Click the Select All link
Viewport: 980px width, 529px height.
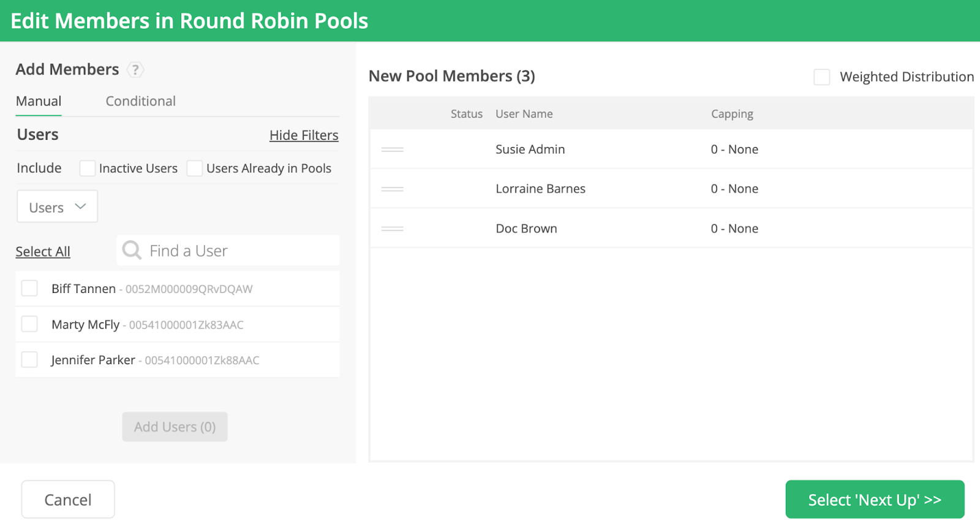43,251
